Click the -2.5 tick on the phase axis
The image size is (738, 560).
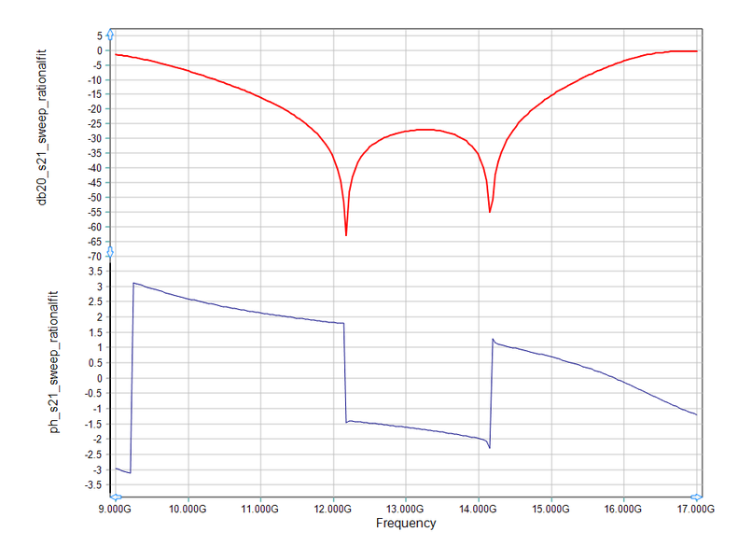point(94,455)
